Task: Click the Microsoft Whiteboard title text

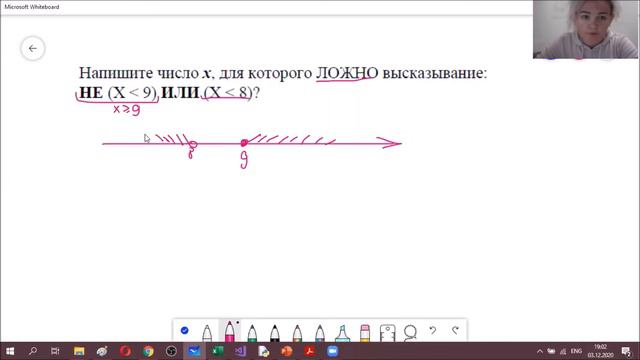Action: click(32, 7)
